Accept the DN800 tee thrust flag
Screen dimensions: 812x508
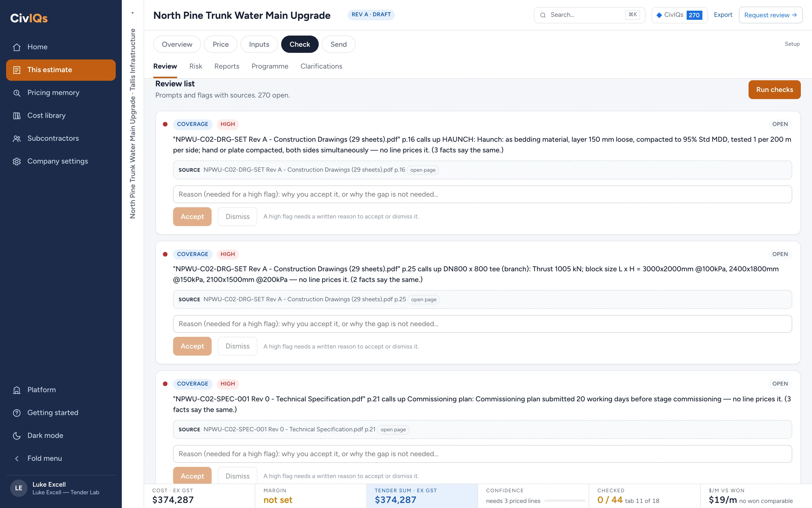[x=192, y=346]
